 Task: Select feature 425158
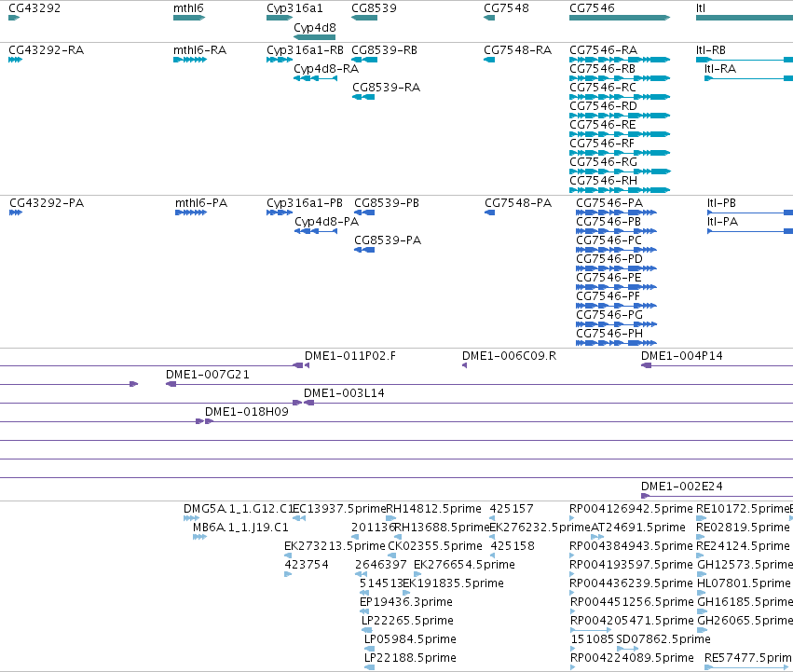point(493,555)
